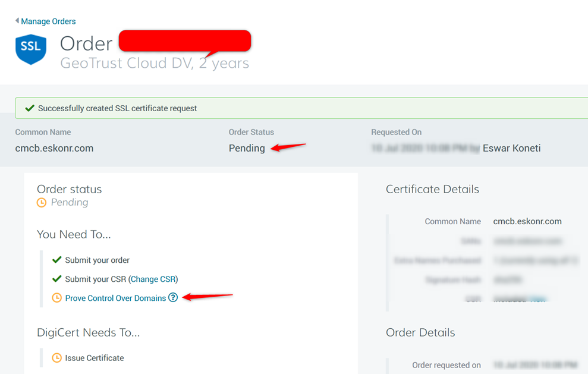Click the back arrow beside Manage Orders
Viewport: 588px width, 374px height.
(17, 21)
